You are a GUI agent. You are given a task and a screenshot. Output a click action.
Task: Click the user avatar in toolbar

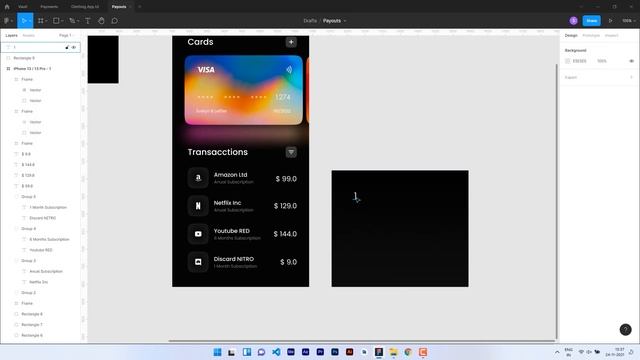573,21
